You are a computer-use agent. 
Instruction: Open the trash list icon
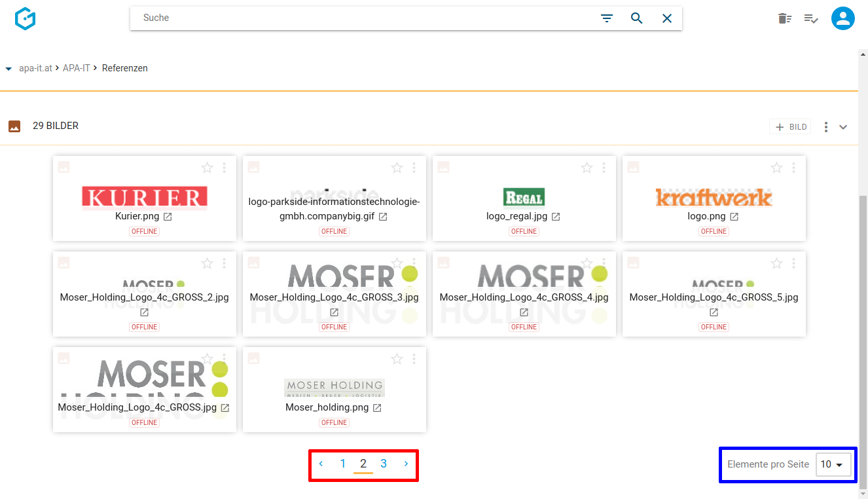[784, 18]
